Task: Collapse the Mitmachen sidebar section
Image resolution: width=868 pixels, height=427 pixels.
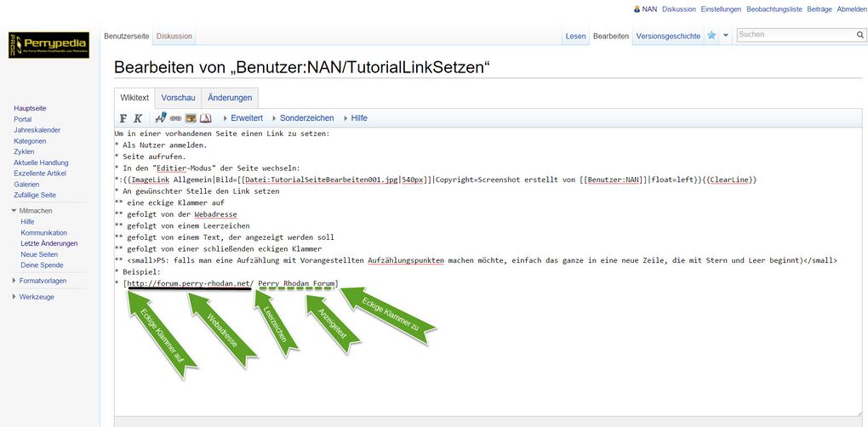Action: point(31,211)
